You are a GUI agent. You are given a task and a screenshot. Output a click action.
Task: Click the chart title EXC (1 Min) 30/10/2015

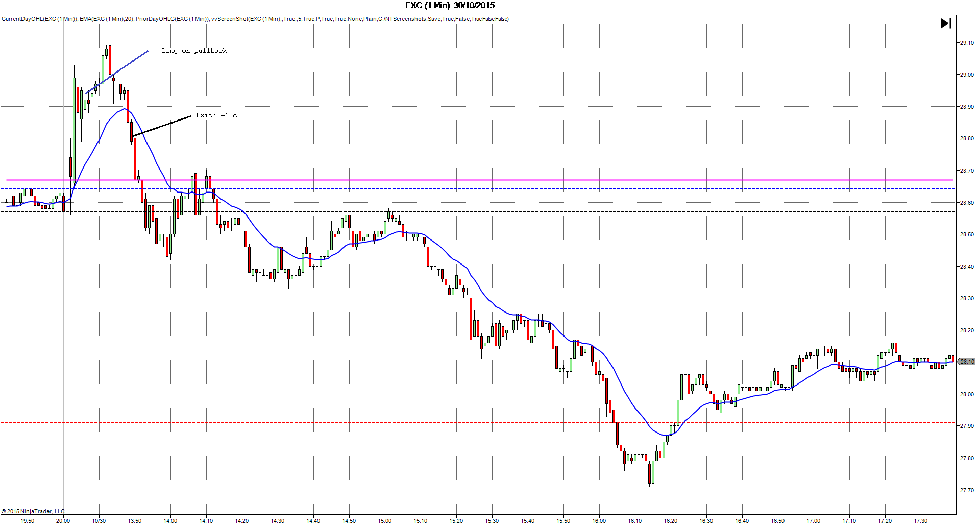point(450,6)
